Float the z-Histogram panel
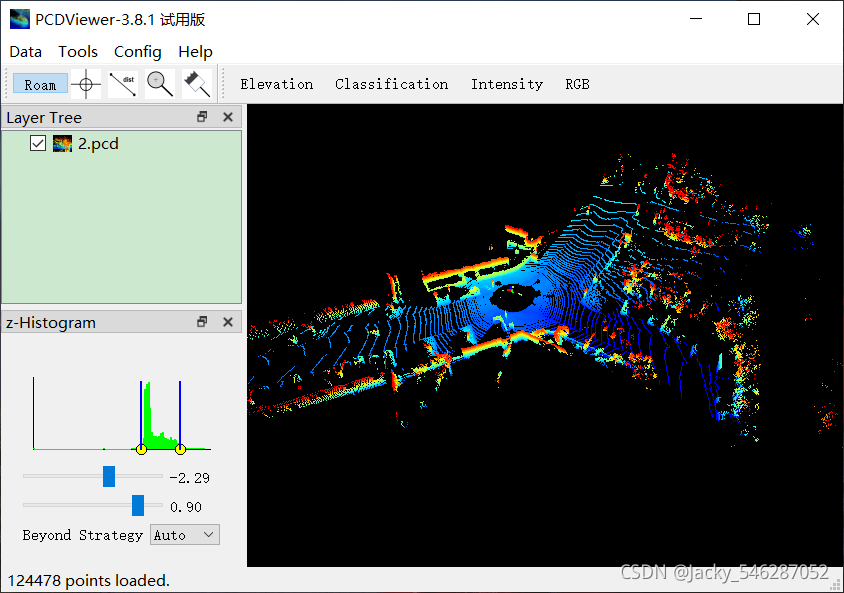The image size is (844, 593). [202, 322]
